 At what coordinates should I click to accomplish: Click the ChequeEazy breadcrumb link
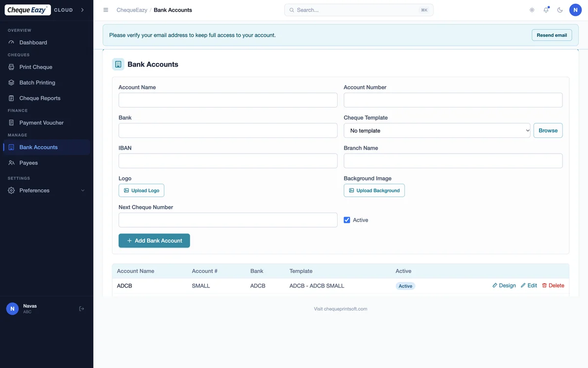pos(132,10)
